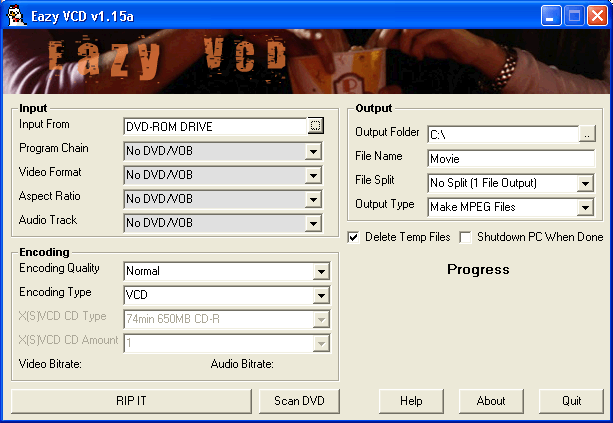This screenshot has width=613, height=423.
Task: Click the Output Type label
Action: click(x=385, y=204)
